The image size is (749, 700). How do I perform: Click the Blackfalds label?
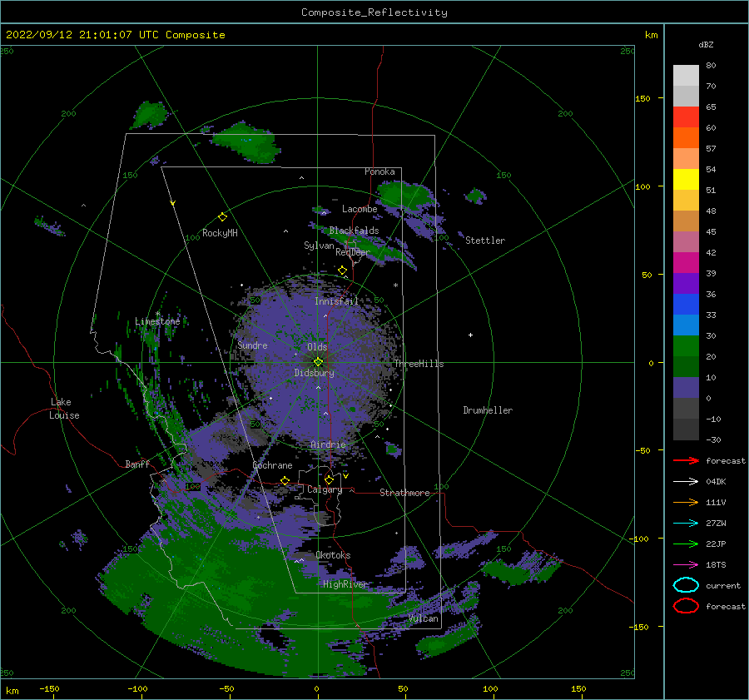354,231
